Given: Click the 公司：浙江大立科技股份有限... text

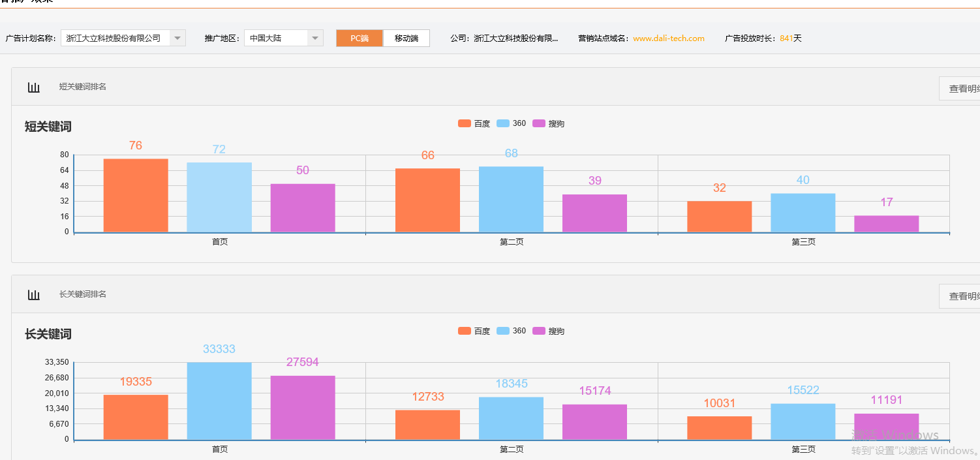Looking at the screenshot, I should pyautogui.click(x=504, y=38).
